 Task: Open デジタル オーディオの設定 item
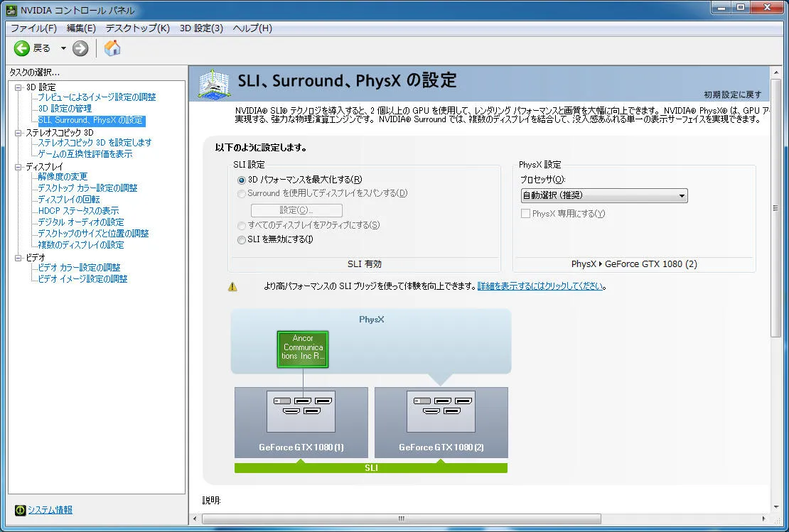coord(80,222)
